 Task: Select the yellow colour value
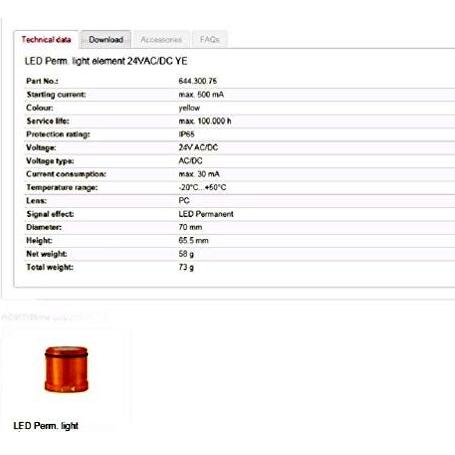coord(189,108)
